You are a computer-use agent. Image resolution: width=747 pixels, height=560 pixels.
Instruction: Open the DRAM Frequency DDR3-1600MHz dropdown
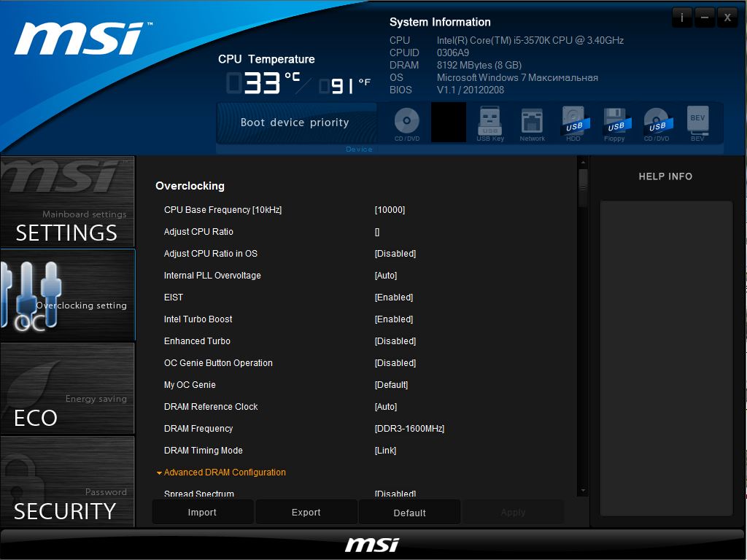point(409,429)
